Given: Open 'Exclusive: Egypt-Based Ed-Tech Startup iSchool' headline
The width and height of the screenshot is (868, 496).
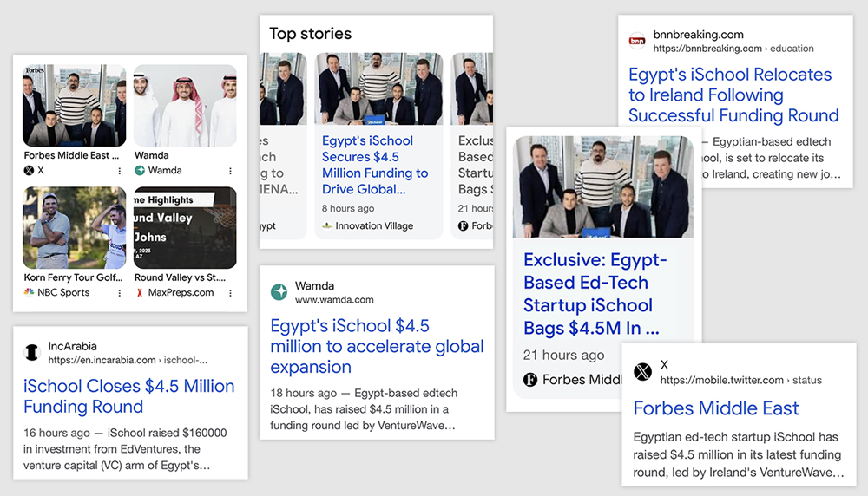Looking at the screenshot, I should coord(595,294).
